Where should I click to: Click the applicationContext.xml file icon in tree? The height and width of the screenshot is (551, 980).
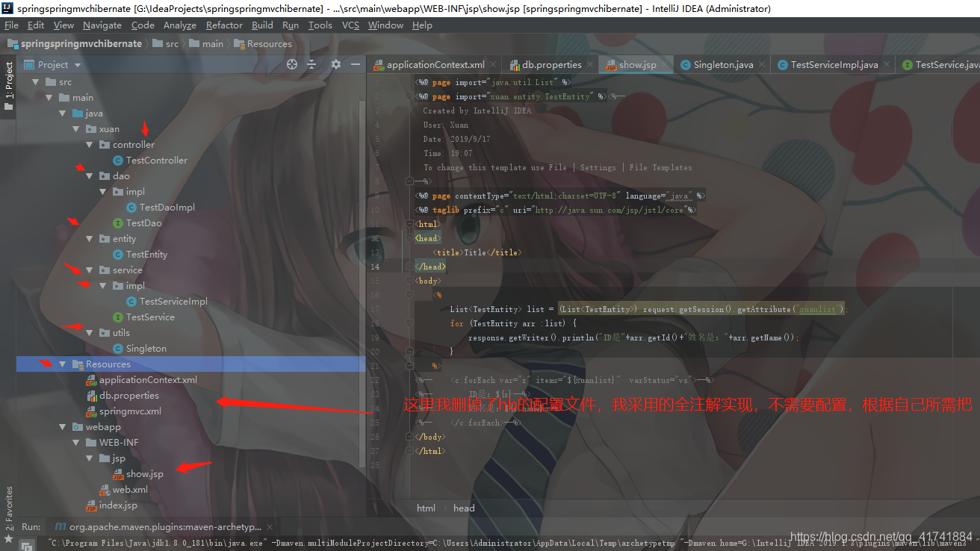[91, 380]
